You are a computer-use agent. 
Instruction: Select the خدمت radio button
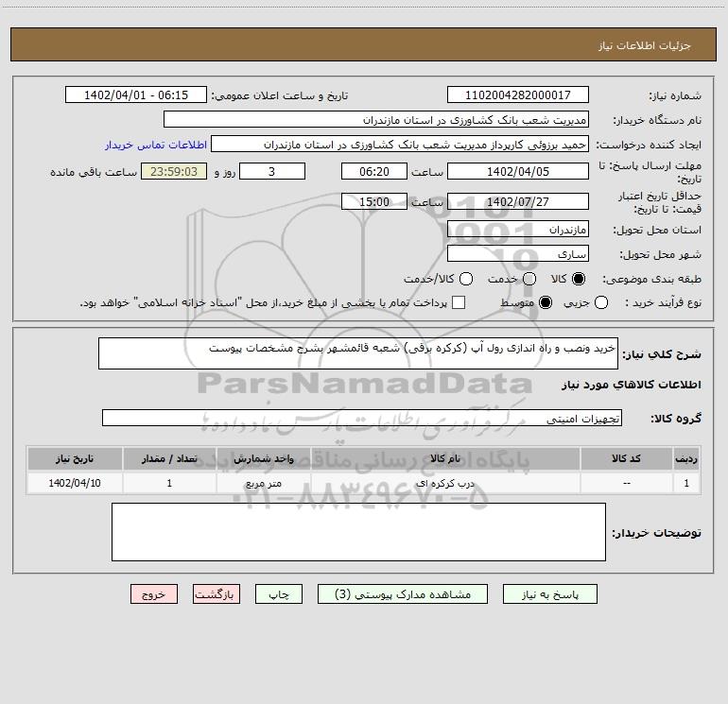(529, 279)
